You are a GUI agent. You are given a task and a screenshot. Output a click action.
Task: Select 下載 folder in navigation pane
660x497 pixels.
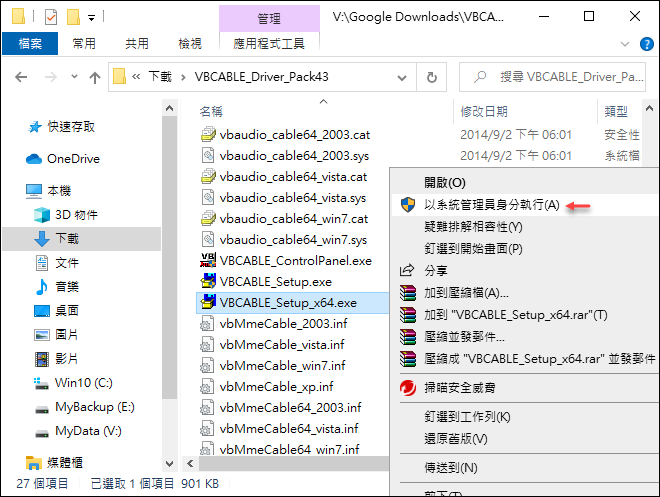82,239
